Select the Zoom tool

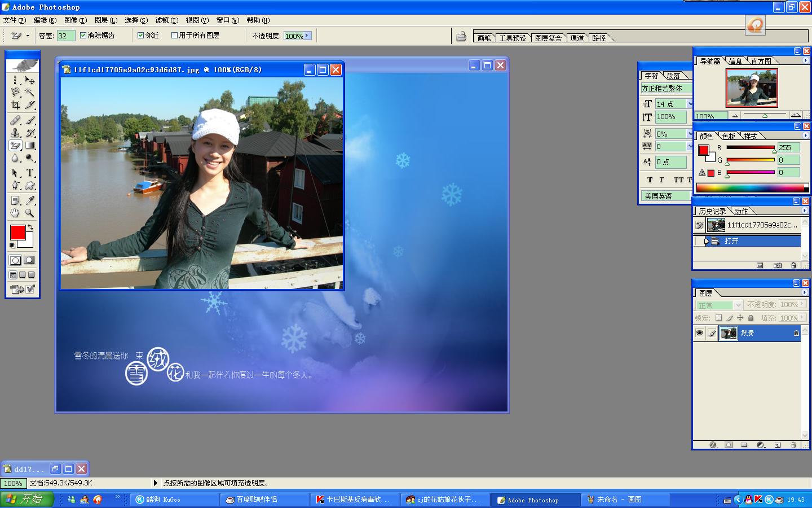tap(30, 213)
